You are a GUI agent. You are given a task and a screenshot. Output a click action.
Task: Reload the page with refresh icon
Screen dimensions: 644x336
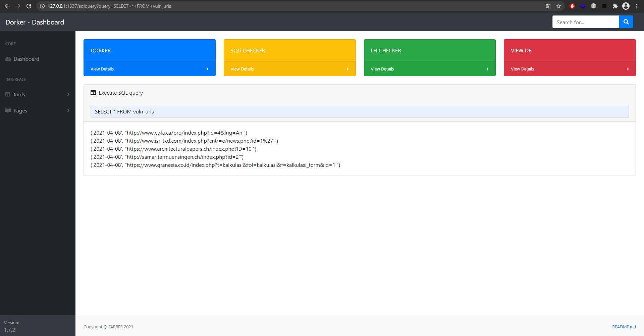point(29,6)
